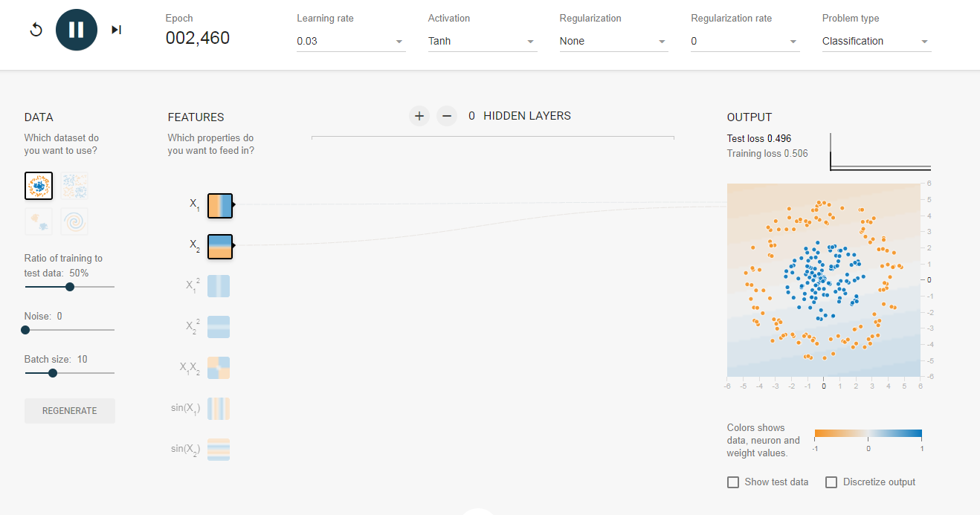Open the Regularization rate dropdown
The height and width of the screenshot is (515, 980).
745,42
